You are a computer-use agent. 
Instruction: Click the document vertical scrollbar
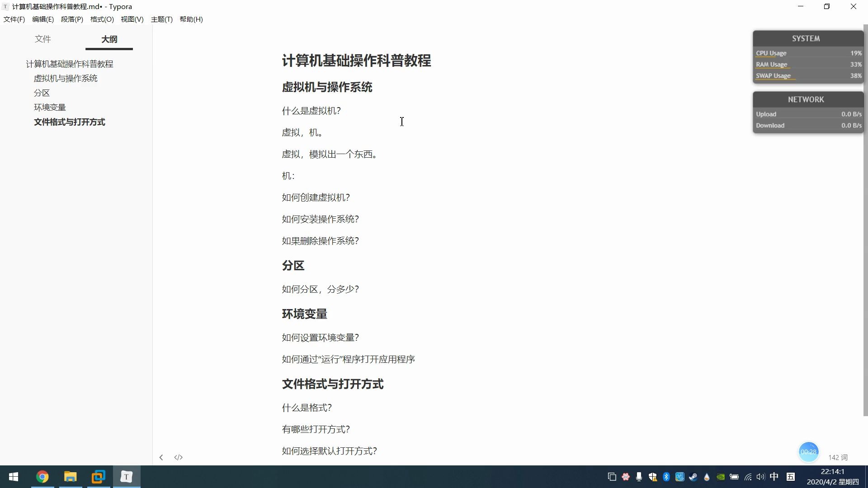pyautogui.click(x=865, y=226)
